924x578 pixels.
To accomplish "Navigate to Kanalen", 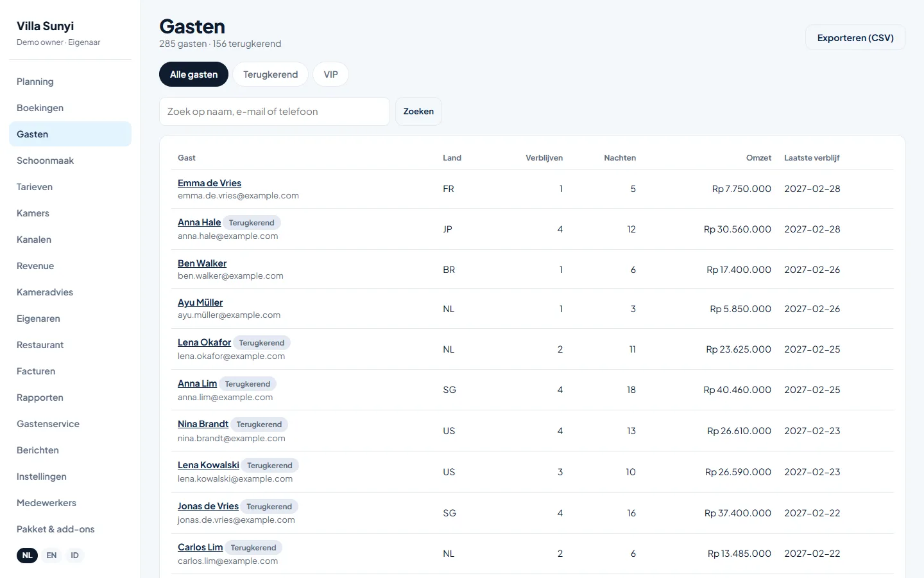I will tap(70, 240).
